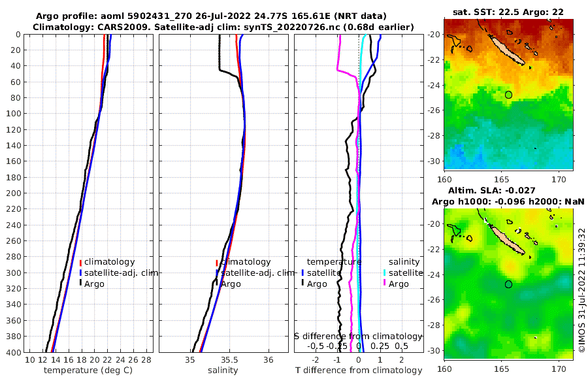
Task: Click the magenta salinity 'Argo' legend entry
Action: [x=399, y=284]
